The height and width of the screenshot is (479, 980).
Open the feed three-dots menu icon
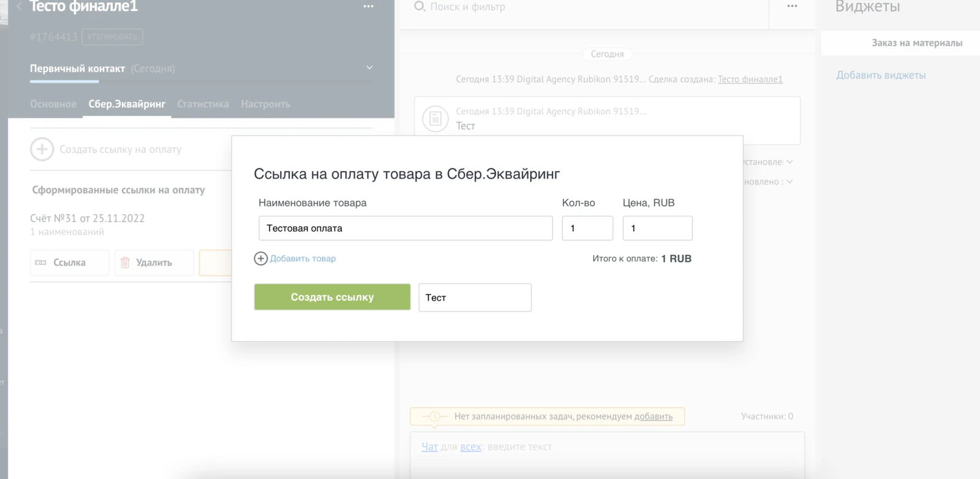point(792,6)
